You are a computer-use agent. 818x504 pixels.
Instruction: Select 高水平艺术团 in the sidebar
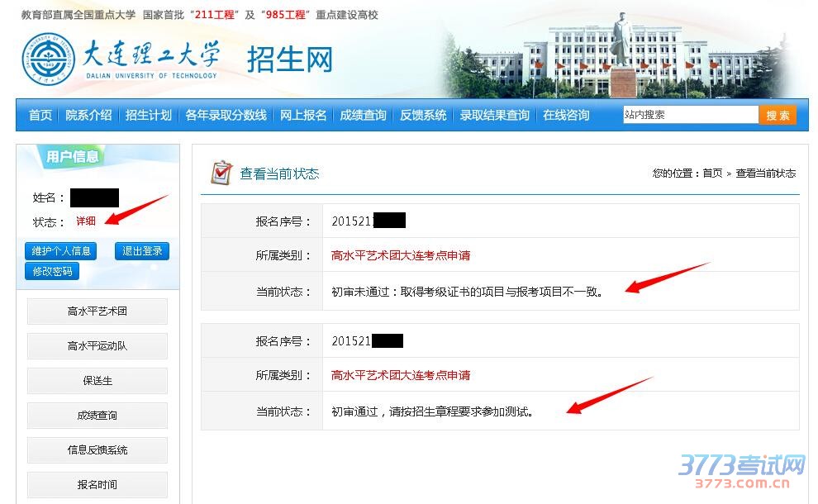97,311
